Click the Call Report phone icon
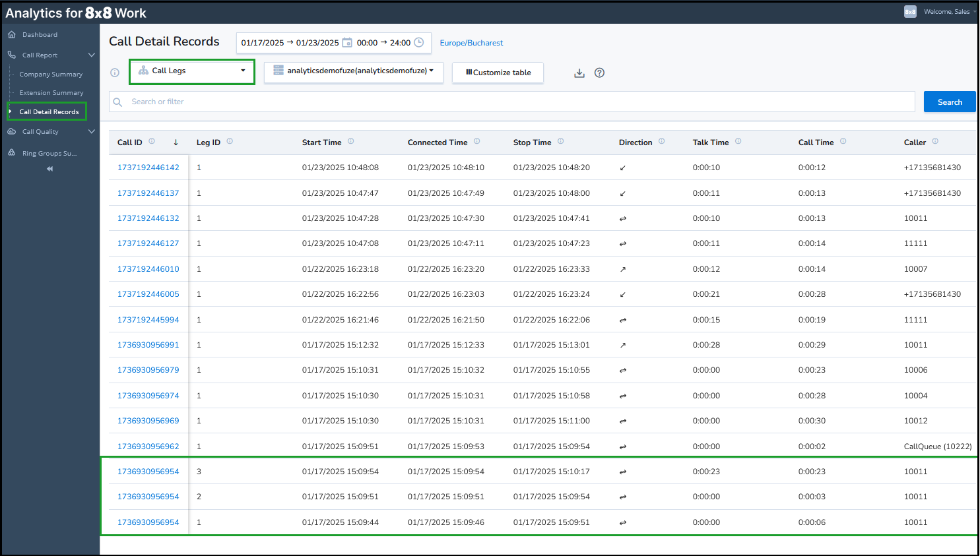Image resolution: width=980 pixels, height=556 pixels. point(11,55)
